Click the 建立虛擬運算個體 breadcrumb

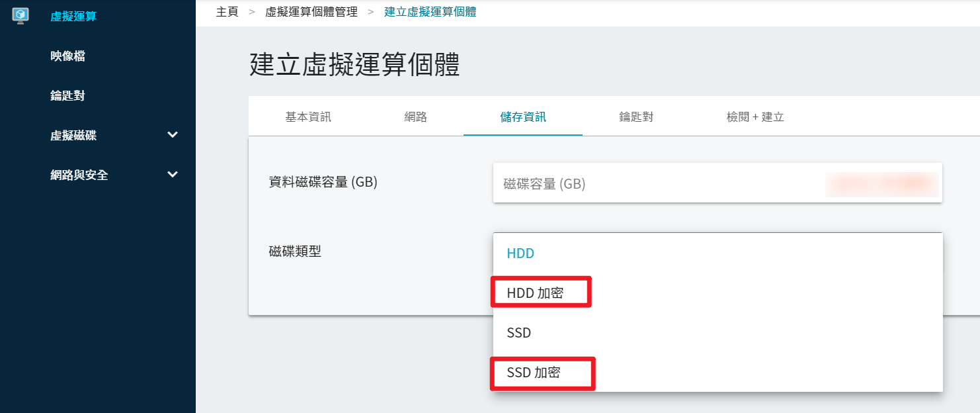coord(430,12)
